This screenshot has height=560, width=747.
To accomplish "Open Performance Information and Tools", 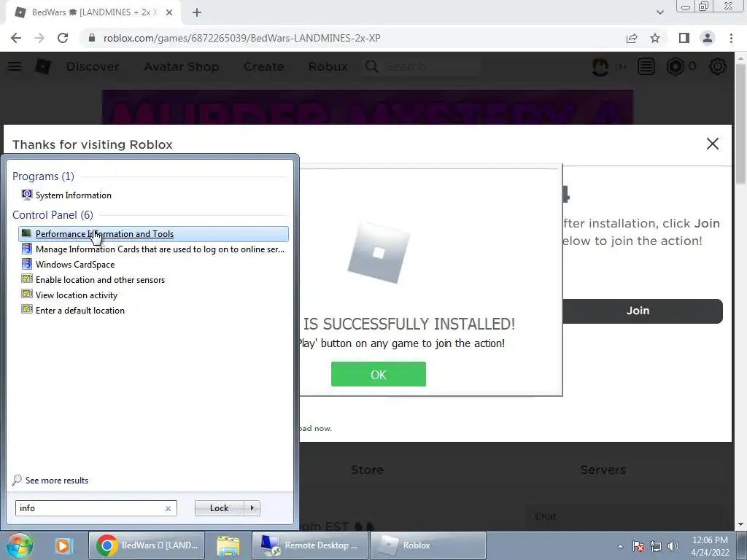I will [x=153, y=234].
